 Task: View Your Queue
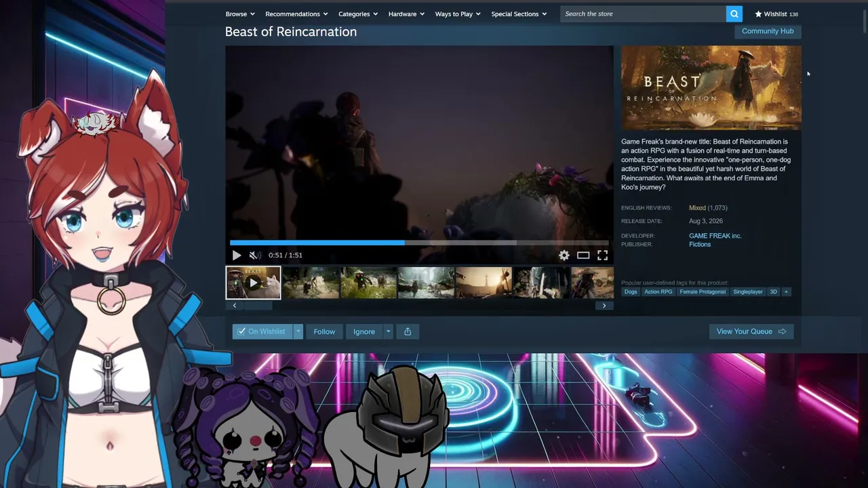pos(751,331)
